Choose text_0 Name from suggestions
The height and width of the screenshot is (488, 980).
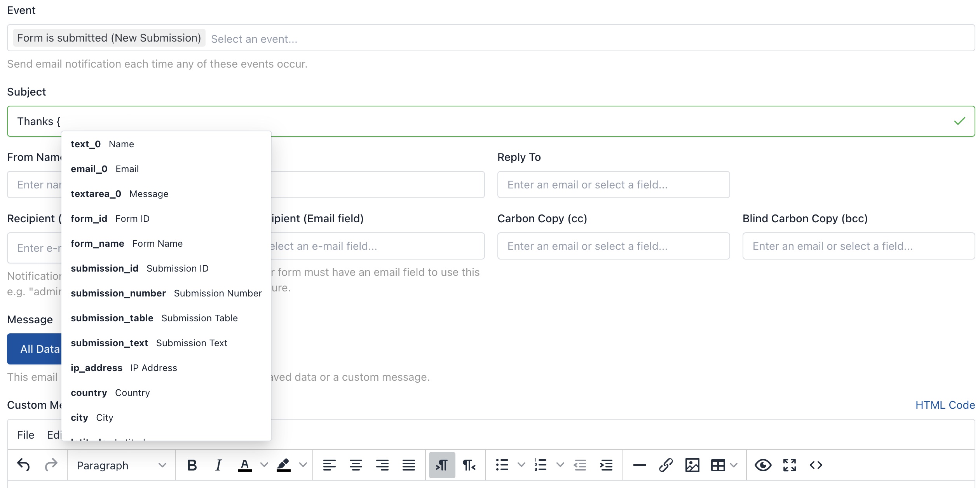(166, 144)
